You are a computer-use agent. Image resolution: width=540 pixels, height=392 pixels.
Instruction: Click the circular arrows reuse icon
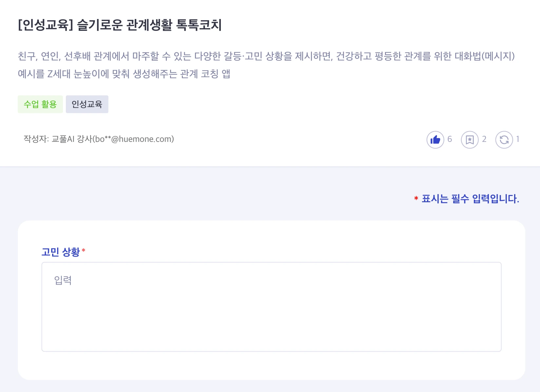504,140
